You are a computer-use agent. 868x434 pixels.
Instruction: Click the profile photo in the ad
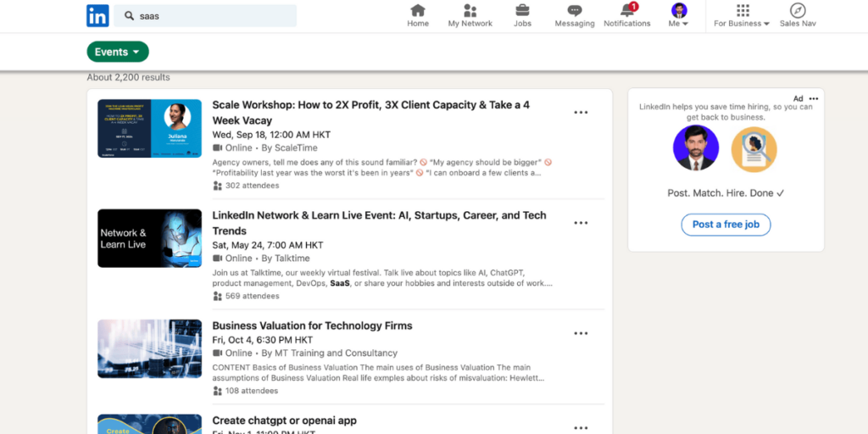point(696,147)
